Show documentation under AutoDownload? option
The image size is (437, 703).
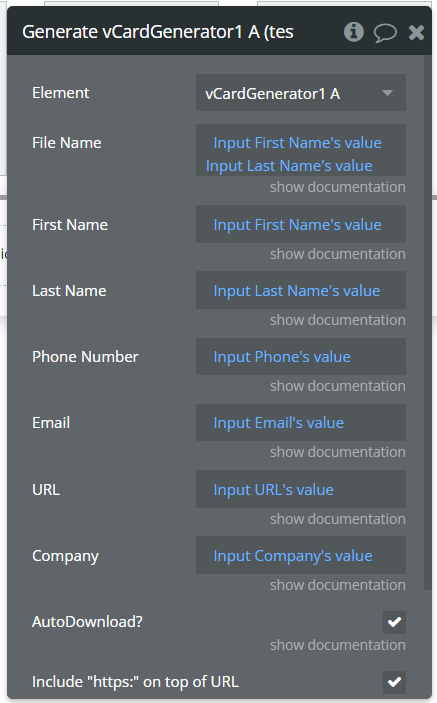pos(337,645)
